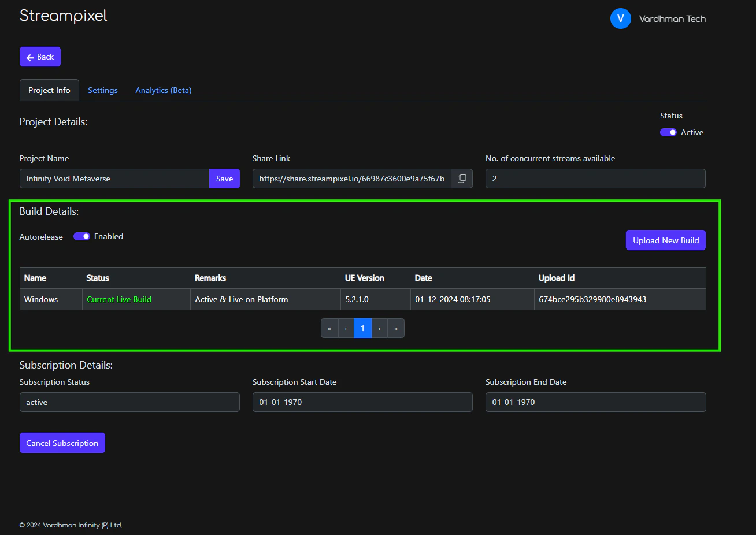756x535 pixels.
Task: Switch to the Project Info tab
Action: 49,90
